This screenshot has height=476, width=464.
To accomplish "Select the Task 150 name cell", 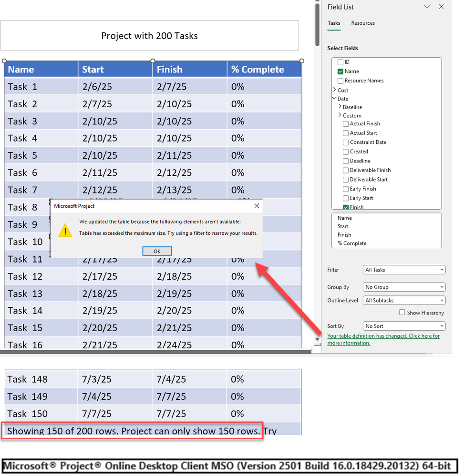I will (41, 414).
